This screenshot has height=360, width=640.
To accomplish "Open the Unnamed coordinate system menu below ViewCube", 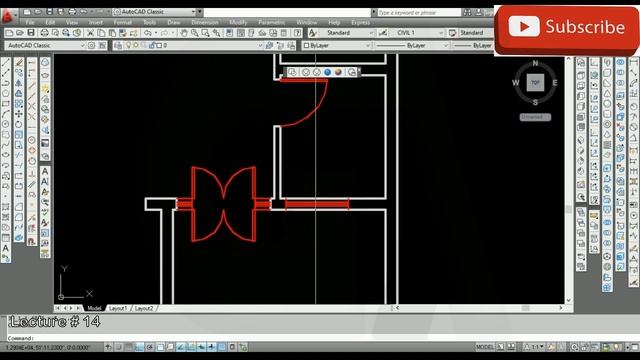I will click(535, 117).
